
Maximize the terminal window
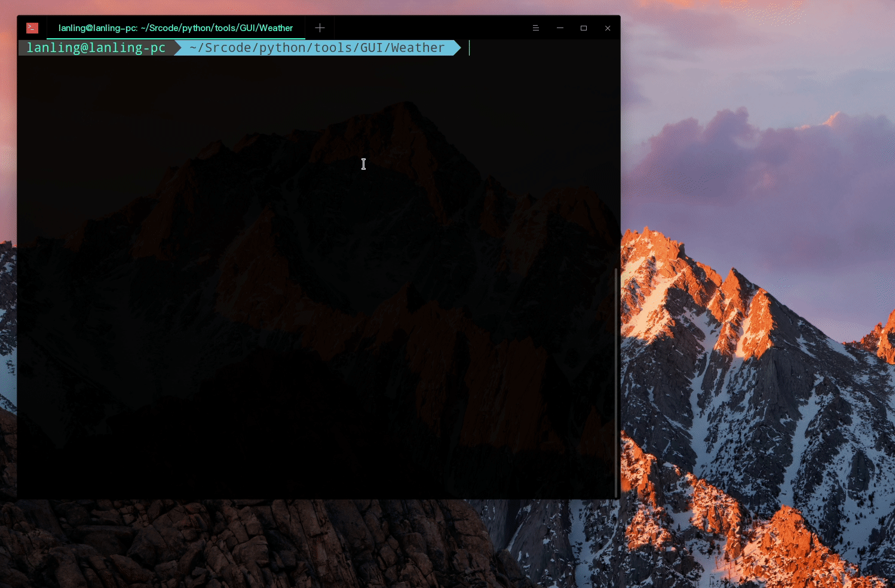pyautogui.click(x=584, y=28)
